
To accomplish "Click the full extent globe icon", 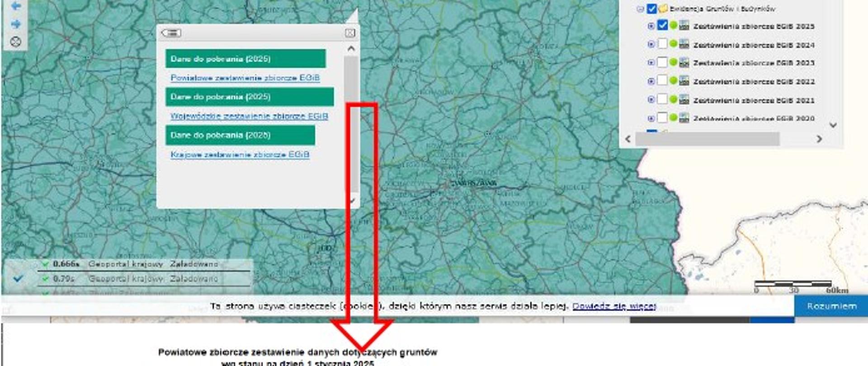I will 16,42.
